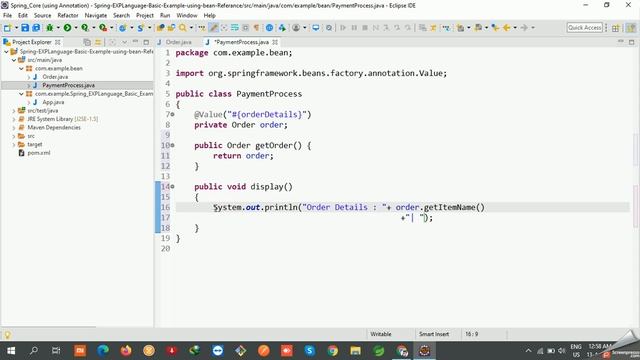This screenshot has height=360, width=640.
Task: Open the Refactor menu
Action: pyautogui.click(x=68, y=16)
